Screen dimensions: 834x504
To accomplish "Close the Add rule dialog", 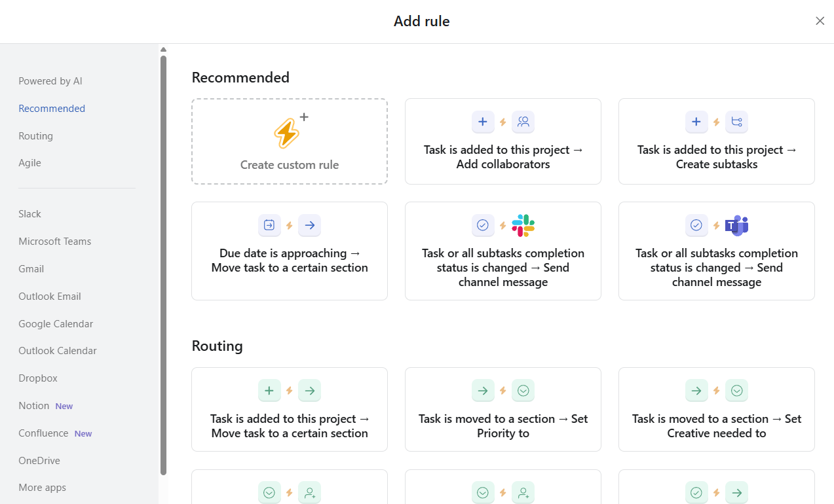I will tap(820, 21).
